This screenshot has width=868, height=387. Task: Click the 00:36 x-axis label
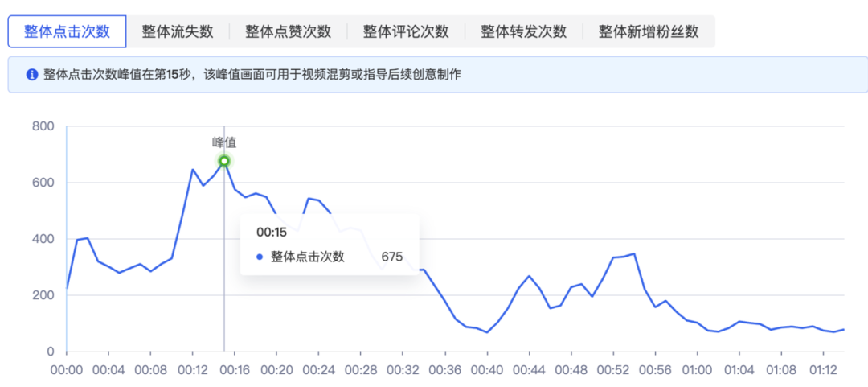(445, 370)
